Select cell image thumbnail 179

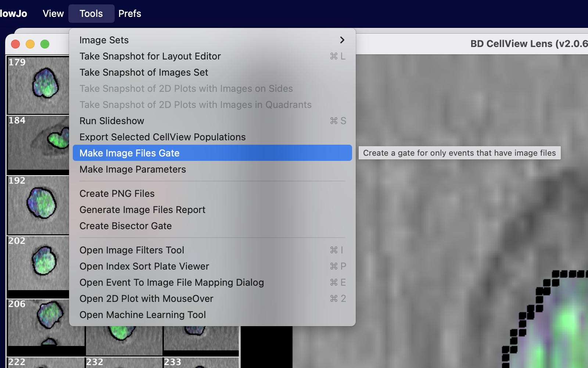coord(39,85)
